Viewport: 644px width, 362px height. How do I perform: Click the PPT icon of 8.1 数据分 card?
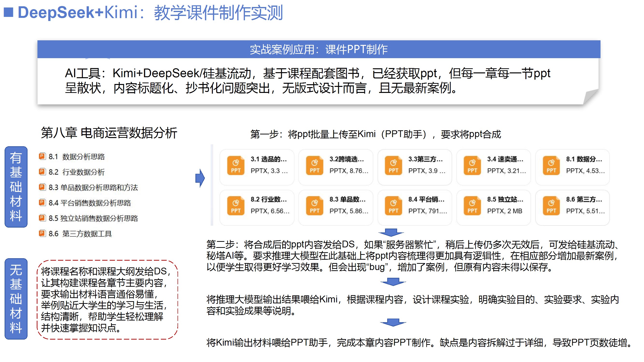551,165
